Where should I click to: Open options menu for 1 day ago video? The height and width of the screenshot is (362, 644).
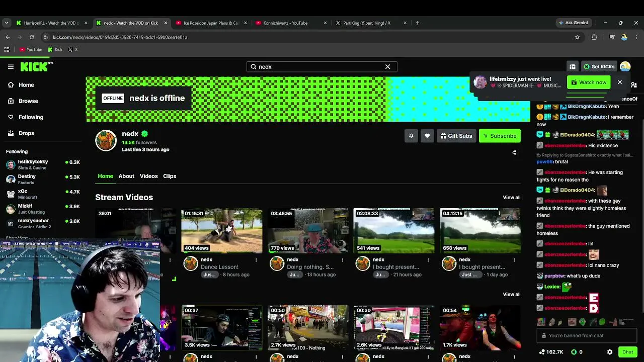pyautogui.click(x=514, y=260)
